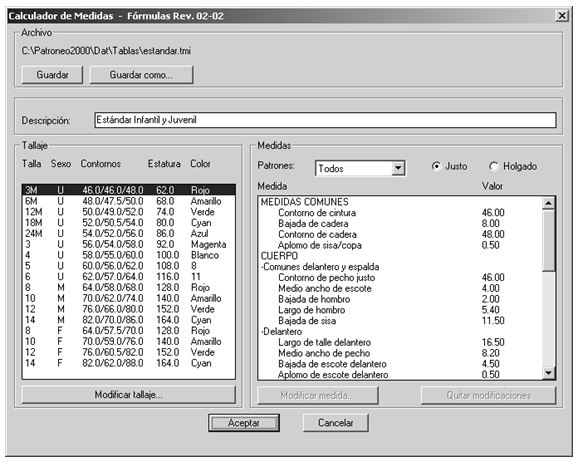This screenshot has width=582, height=462.
Task: Open the Guardar como... dialog
Action: 141,75
